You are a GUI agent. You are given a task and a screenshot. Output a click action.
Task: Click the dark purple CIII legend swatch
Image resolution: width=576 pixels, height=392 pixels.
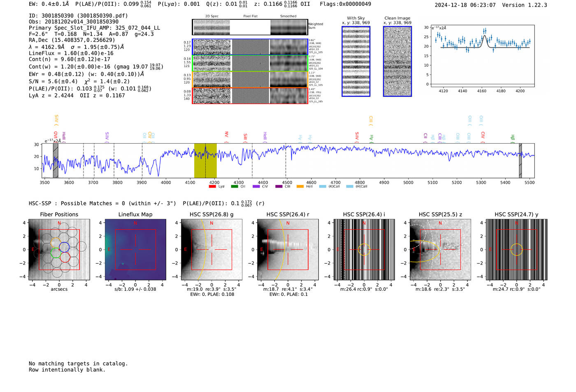pos(279,186)
